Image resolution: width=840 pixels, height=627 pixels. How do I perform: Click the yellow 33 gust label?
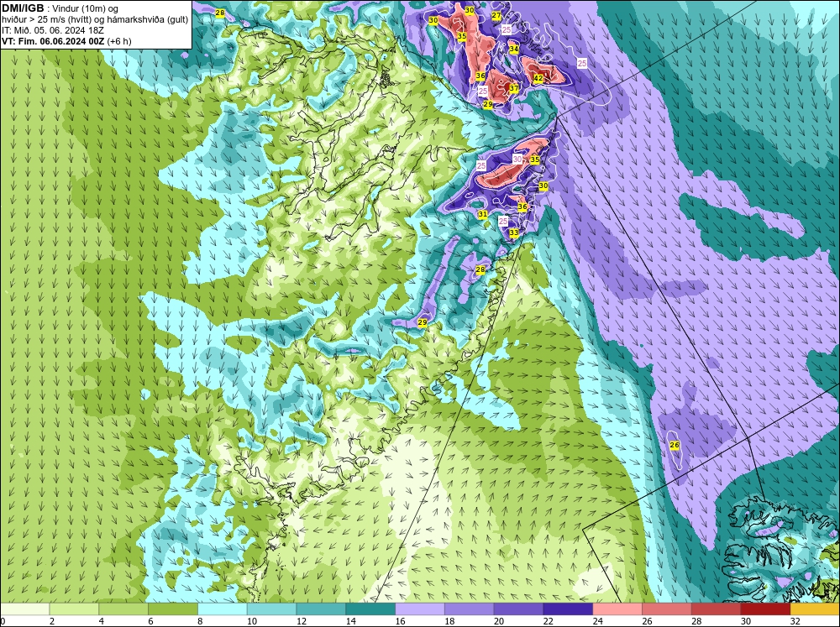(x=514, y=233)
